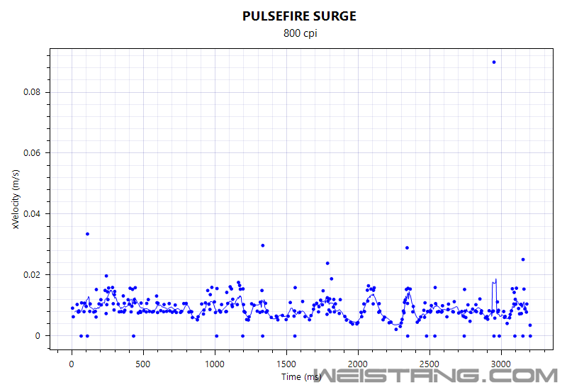This screenshot has width=567, height=392.
Task: Click the 0.02 y-axis tick label
Action: coord(32,275)
